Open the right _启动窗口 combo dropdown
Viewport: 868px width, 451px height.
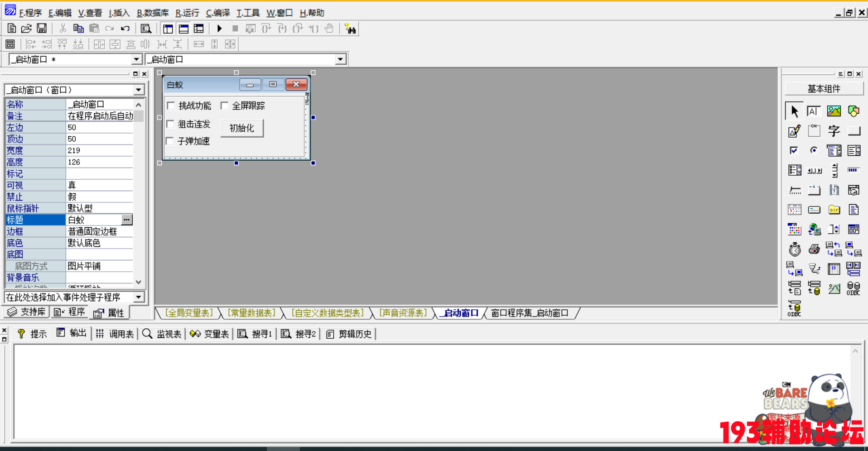pos(340,59)
